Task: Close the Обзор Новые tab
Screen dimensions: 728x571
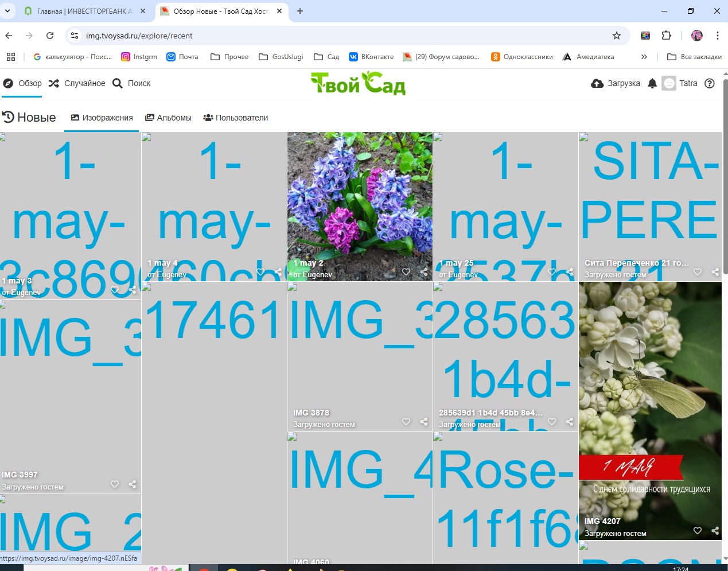Action: click(279, 11)
